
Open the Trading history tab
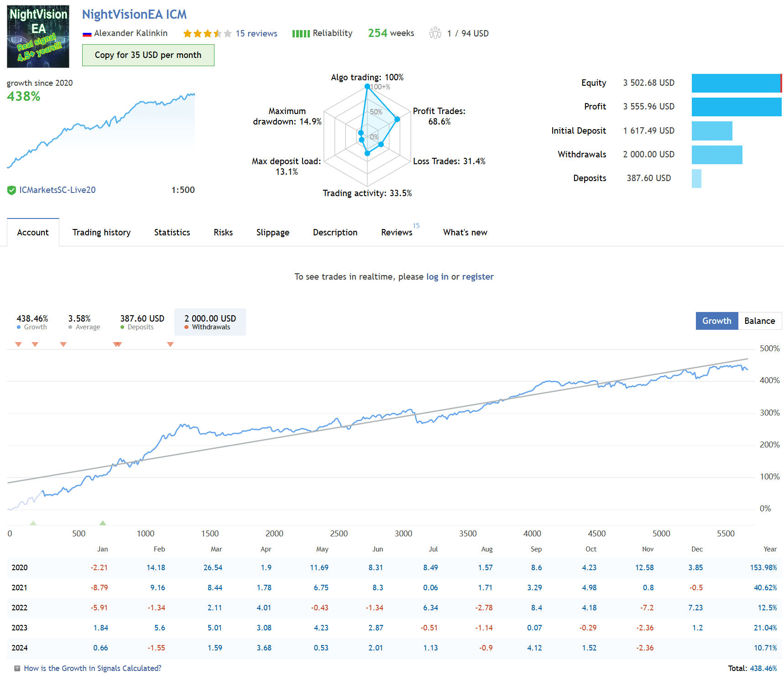(x=101, y=233)
